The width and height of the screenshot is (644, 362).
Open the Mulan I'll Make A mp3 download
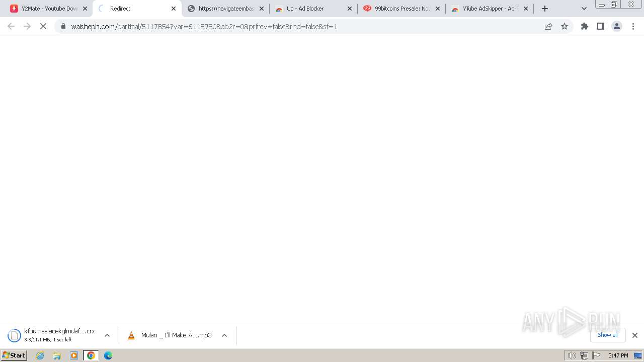point(170,335)
